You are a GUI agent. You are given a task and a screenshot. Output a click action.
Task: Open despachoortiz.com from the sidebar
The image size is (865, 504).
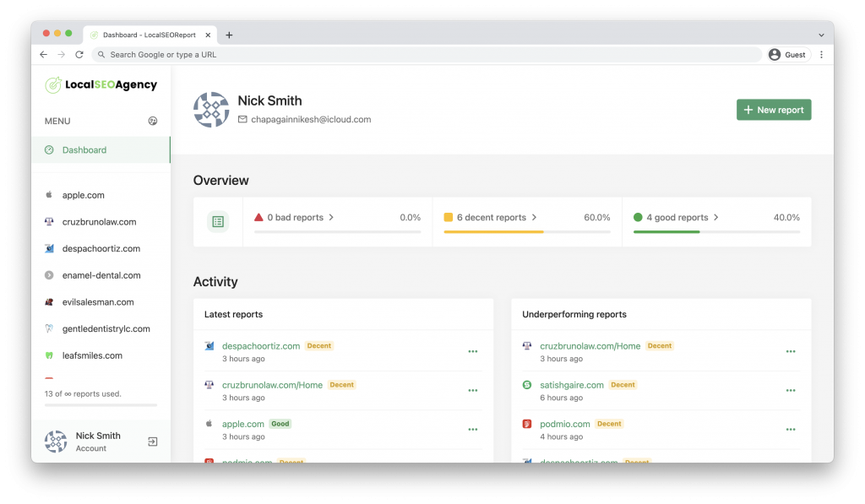(x=101, y=249)
